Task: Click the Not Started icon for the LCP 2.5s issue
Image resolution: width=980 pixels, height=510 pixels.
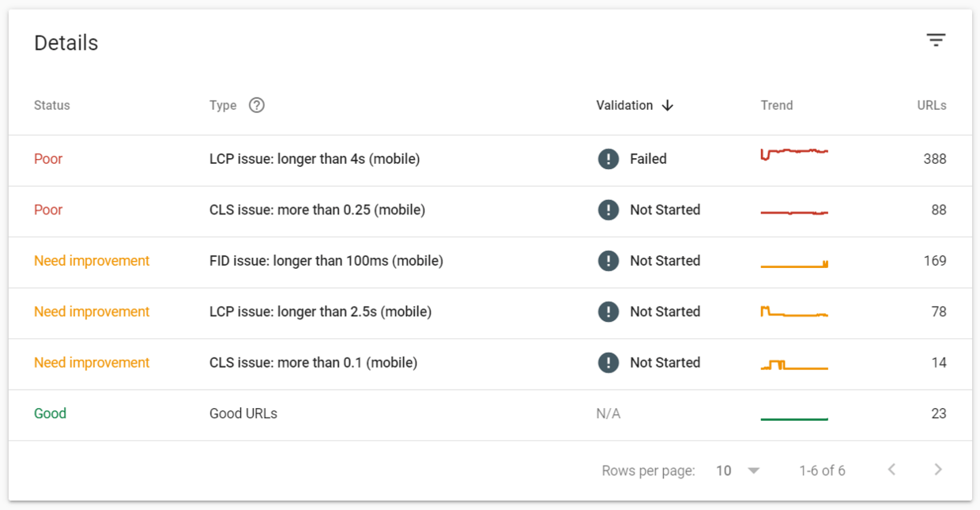Action: coord(608,312)
